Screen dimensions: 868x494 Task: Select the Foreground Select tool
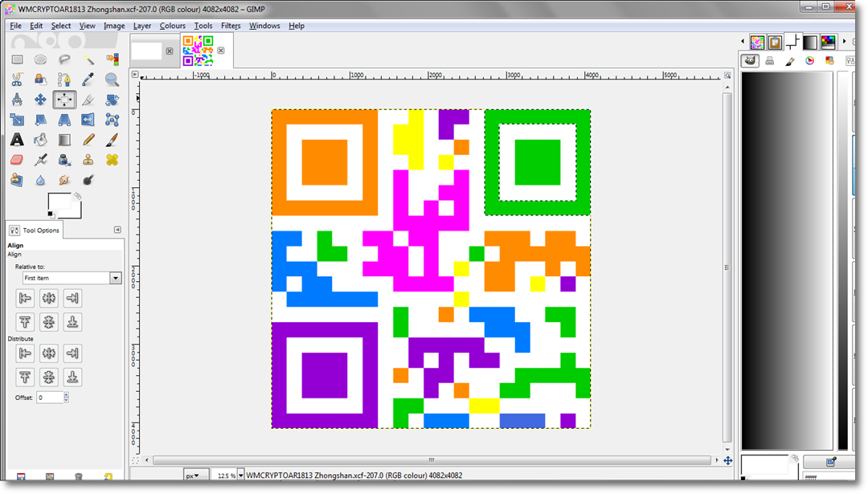tap(40, 80)
